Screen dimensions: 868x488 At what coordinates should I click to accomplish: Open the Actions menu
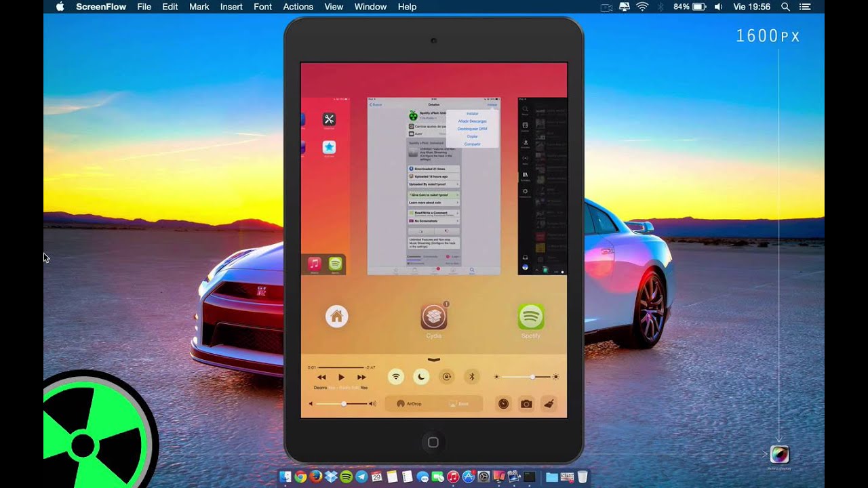click(298, 7)
